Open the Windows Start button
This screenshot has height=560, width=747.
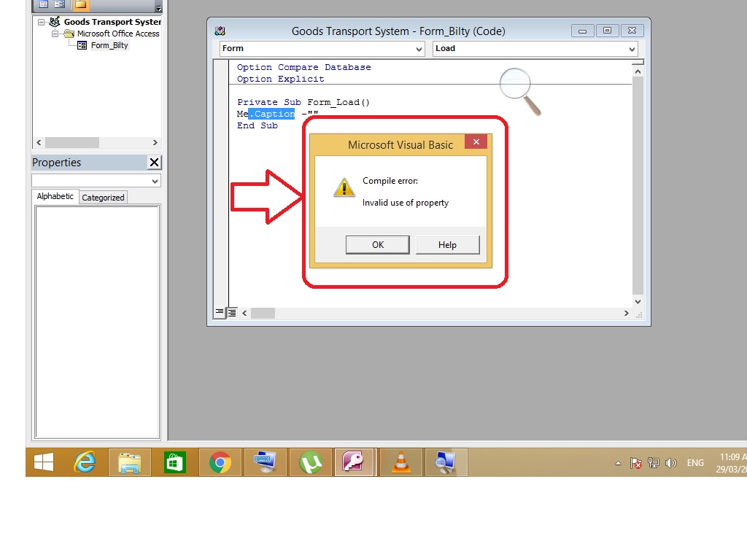click(x=44, y=462)
